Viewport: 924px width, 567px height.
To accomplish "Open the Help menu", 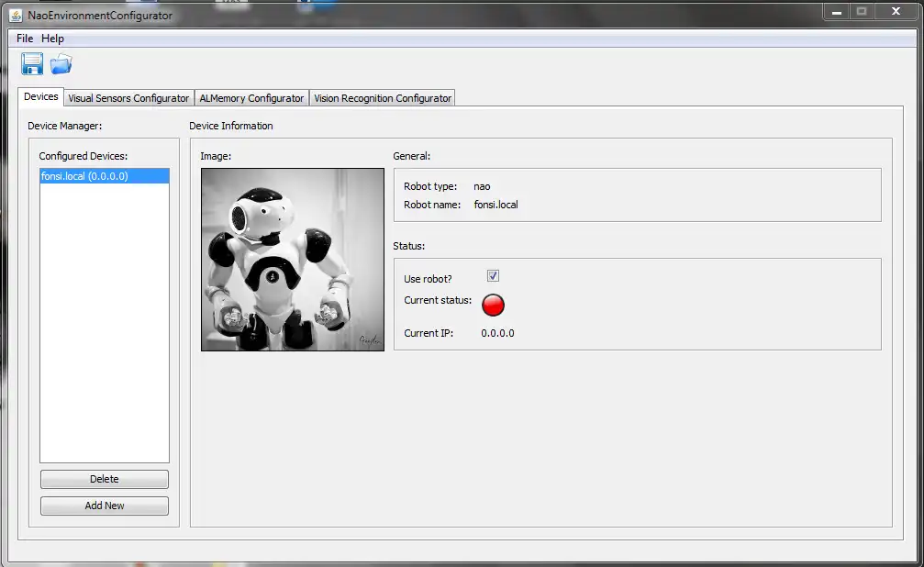I will pyautogui.click(x=52, y=39).
